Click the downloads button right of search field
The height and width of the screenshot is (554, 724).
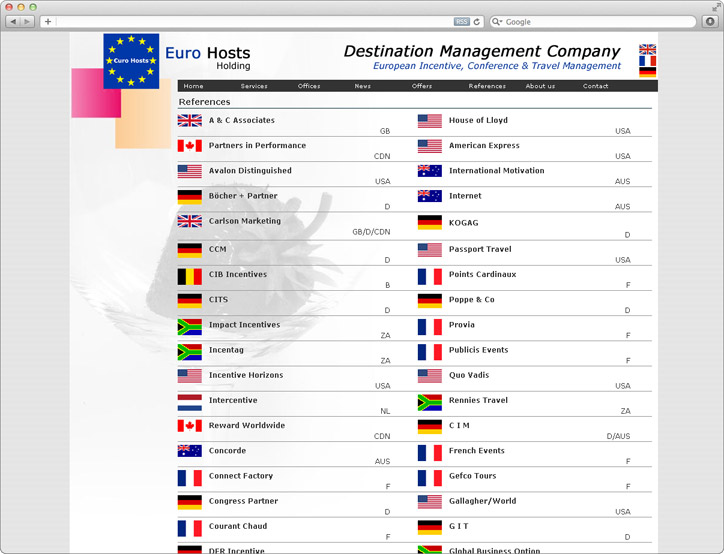pos(710,22)
